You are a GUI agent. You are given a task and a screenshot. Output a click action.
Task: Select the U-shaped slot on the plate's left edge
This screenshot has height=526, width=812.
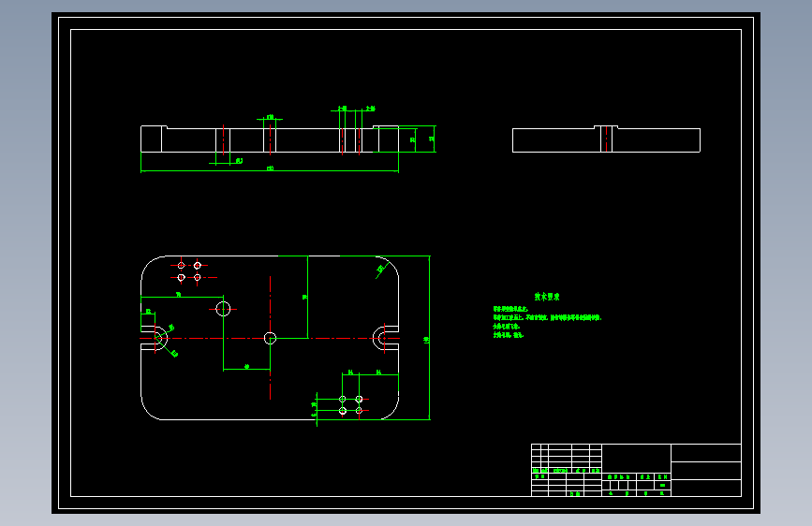(155, 338)
